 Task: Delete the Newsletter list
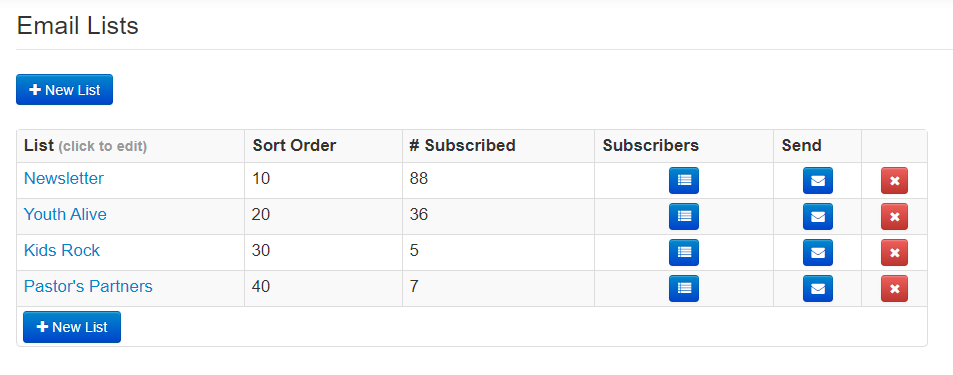tap(894, 181)
